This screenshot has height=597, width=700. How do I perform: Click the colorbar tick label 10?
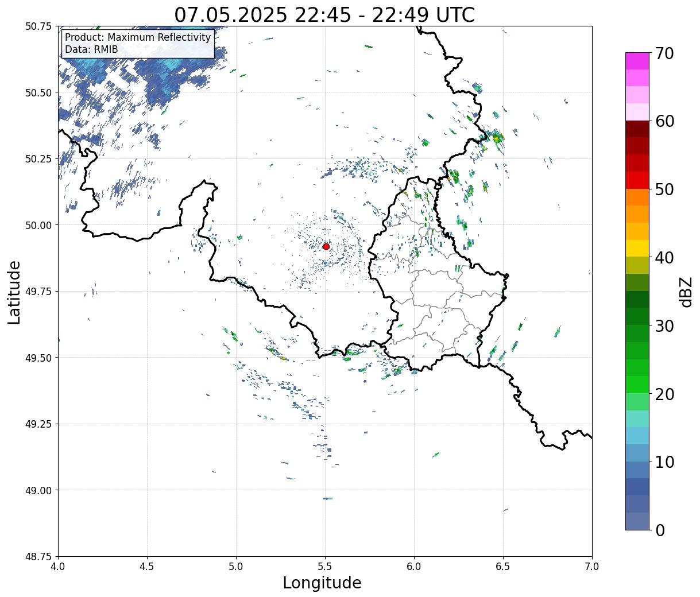(x=665, y=462)
